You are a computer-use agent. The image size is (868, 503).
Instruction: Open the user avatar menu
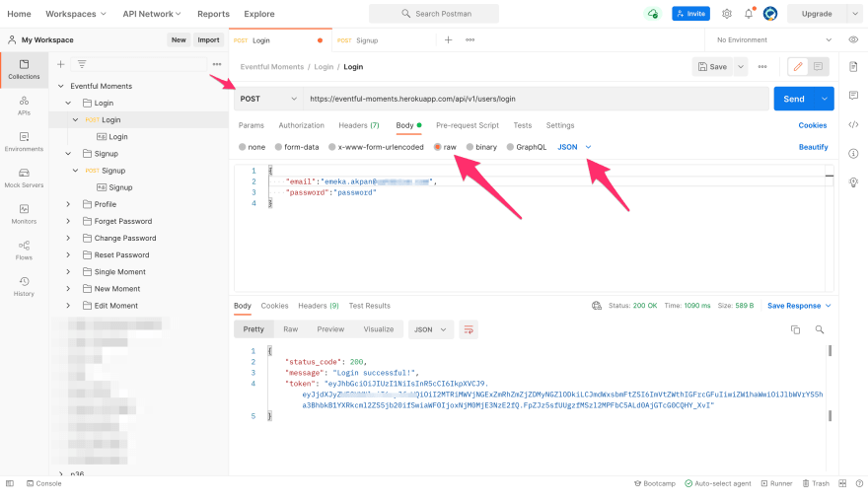pos(770,14)
